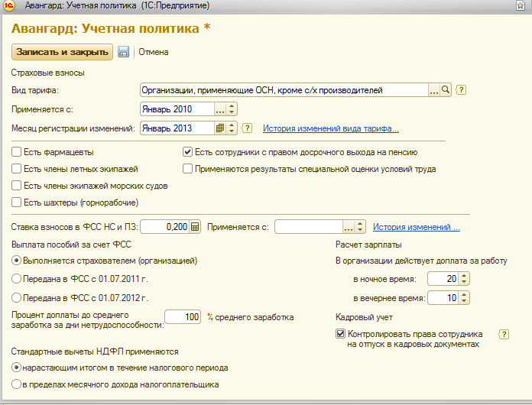The width and height of the screenshot is (532, 405).
Task: Click Стандартные вычеты НДФЛ применяются label
Action: [95, 352]
